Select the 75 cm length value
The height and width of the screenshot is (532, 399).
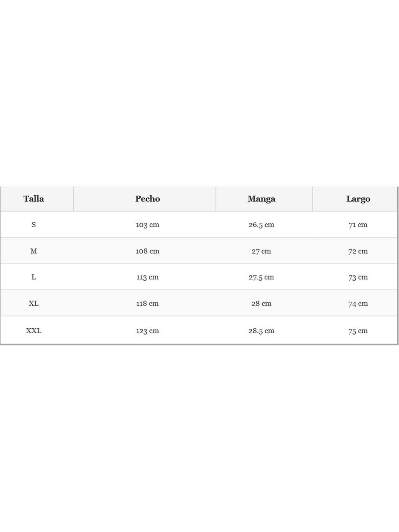pyautogui.click(x=358, y=331)
